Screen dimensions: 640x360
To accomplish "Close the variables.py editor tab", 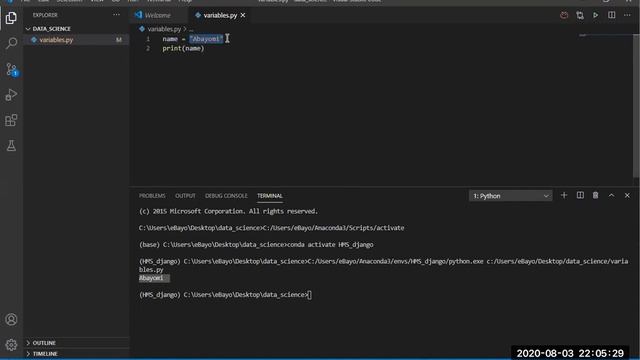I will pos(243,15).
